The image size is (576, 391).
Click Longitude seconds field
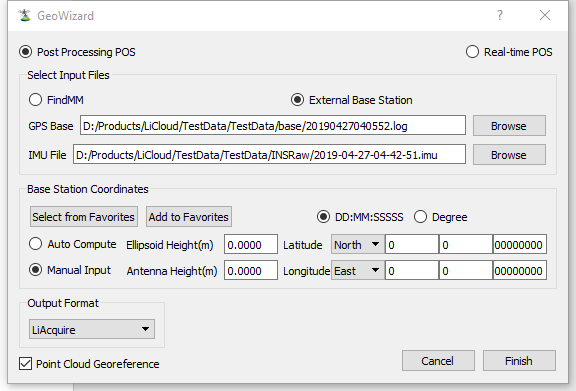coord(519,271)
